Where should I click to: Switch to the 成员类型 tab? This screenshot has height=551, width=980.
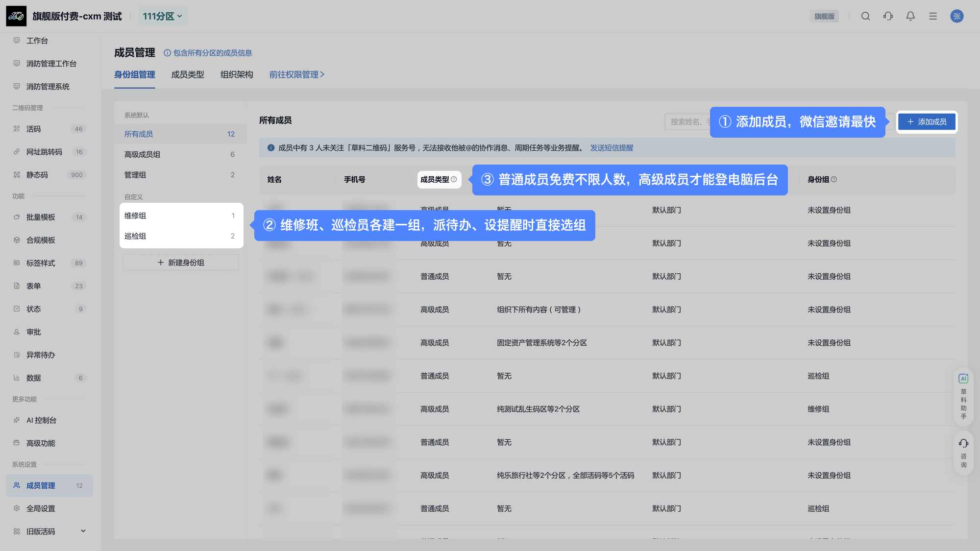point(188,74)
